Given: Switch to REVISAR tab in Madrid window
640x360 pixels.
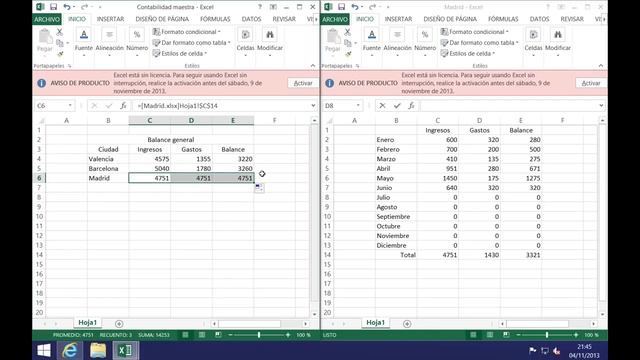Looking at the screenshot, I should pos(571,19).
